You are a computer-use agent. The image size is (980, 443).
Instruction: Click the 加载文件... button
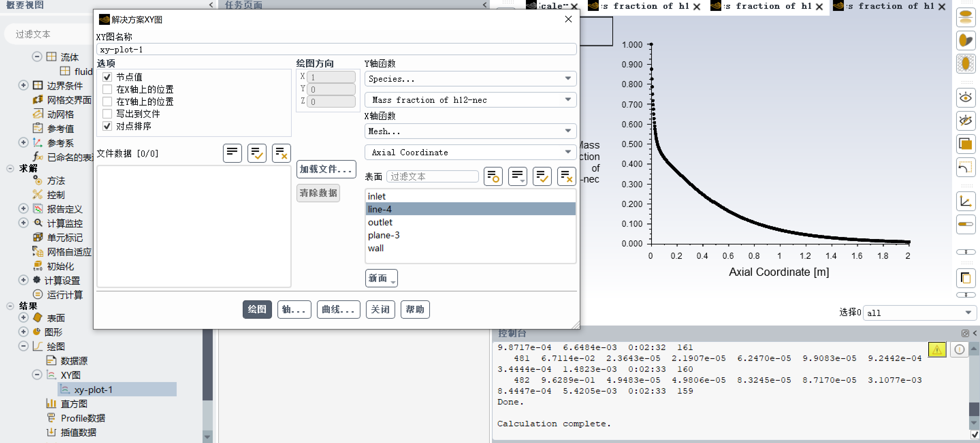coord(326,169)
